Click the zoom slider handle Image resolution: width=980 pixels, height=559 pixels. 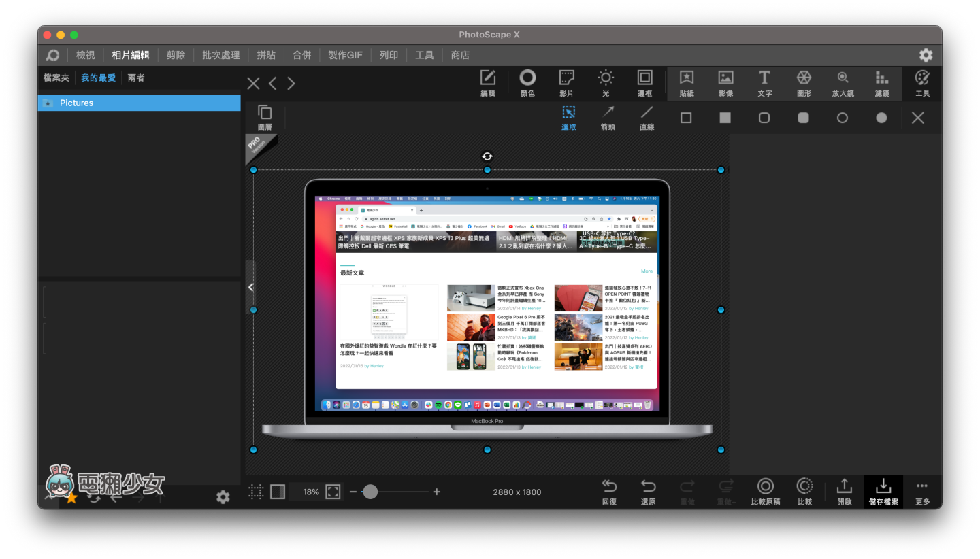370,492
